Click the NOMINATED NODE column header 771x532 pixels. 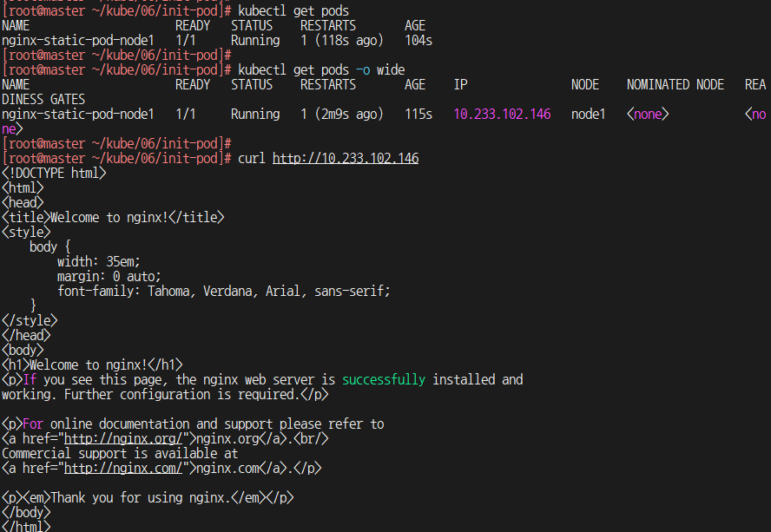[x=675, y=84]
